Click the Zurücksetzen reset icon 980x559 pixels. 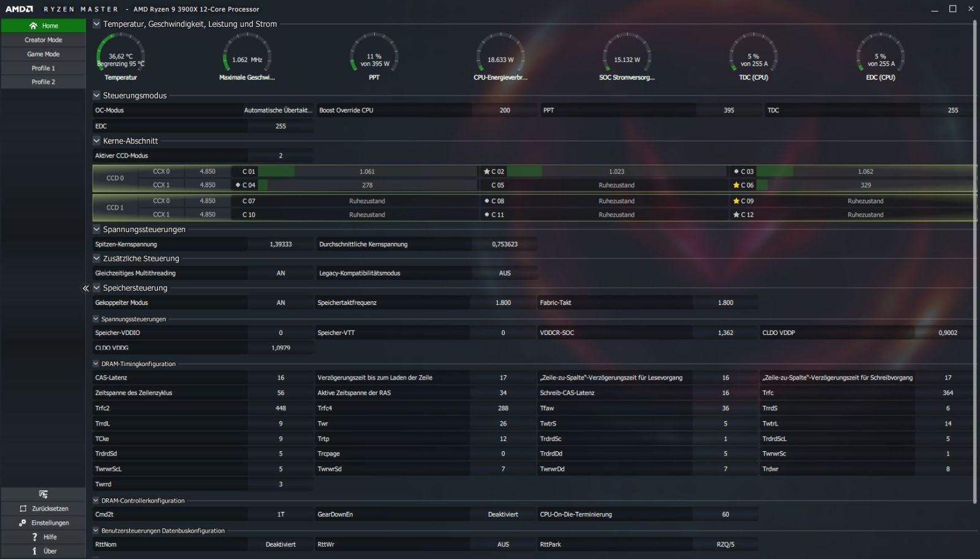click(23, 509)
